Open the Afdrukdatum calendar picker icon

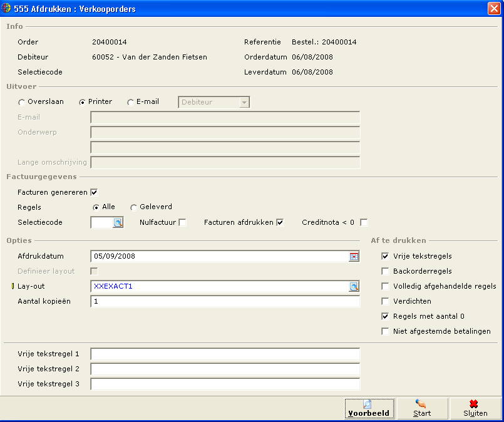coord(354,256)
